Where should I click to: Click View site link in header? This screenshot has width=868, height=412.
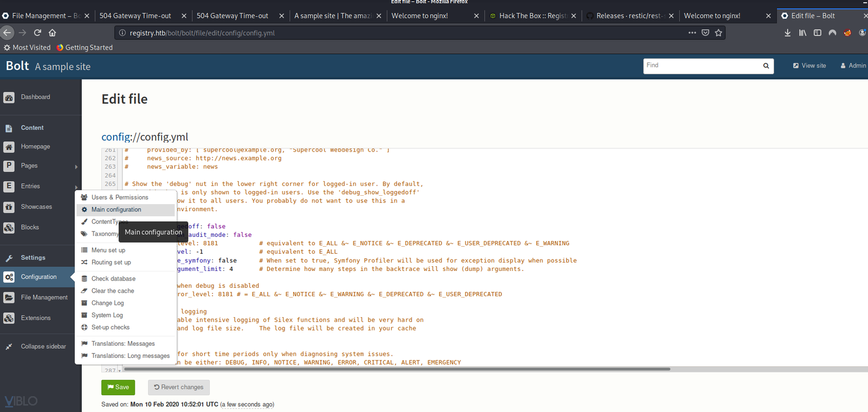(810, 66)
